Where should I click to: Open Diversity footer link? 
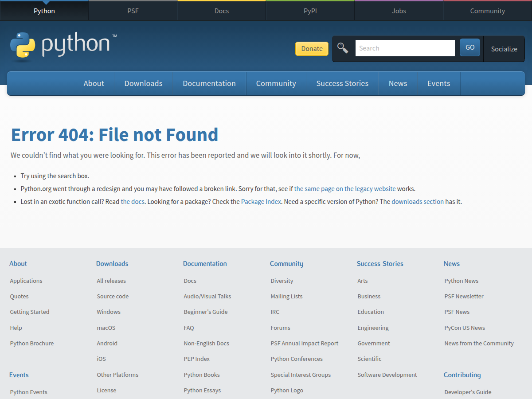(282, 281)
